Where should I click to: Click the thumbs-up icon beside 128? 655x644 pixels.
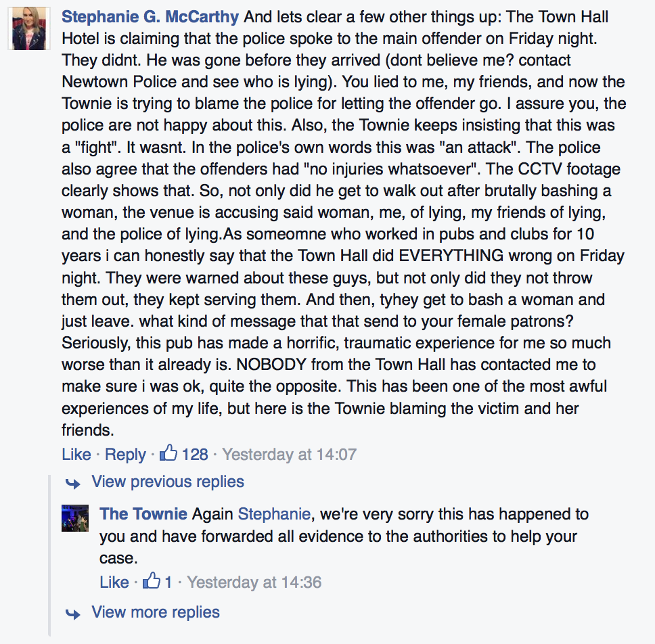click(x=168, y=453)
